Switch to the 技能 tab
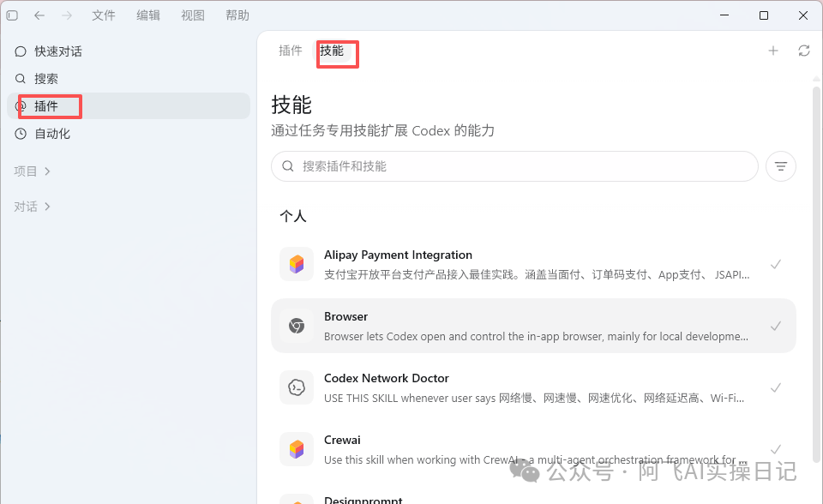Screen dimensions: 823x504 coord(332,51)
